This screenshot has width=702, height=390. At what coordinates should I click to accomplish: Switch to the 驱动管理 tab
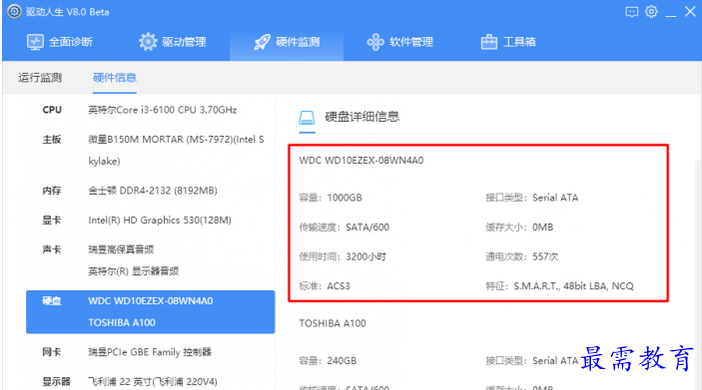(172, 42)
